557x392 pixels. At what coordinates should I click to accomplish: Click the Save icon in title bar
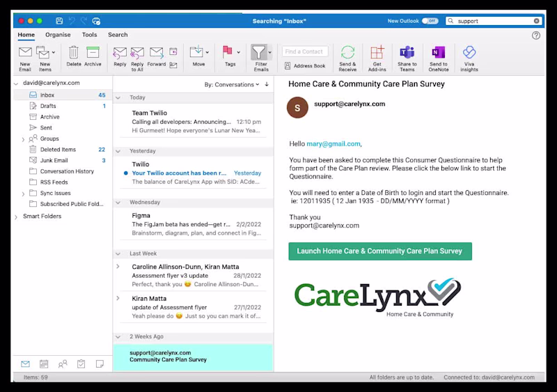point(59,21)
